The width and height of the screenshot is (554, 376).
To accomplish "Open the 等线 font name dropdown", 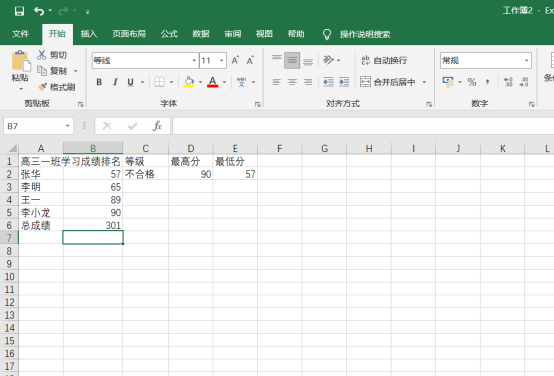I will [194, 60].
